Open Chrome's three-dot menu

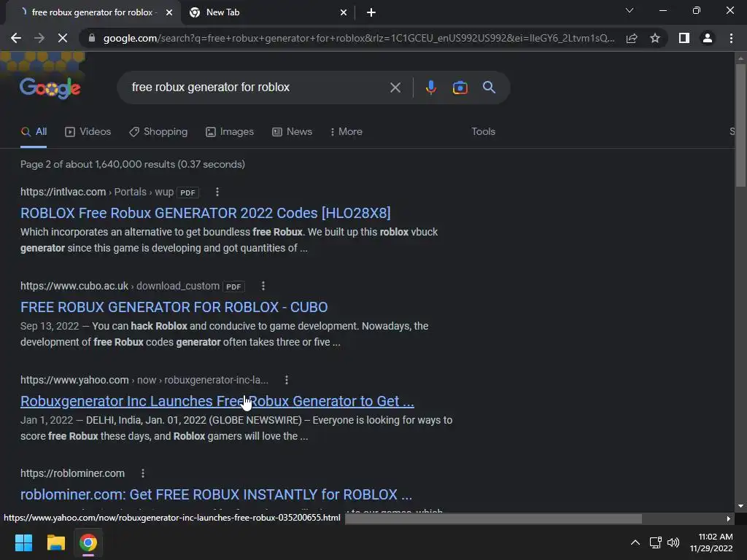[x=731, y=38]
